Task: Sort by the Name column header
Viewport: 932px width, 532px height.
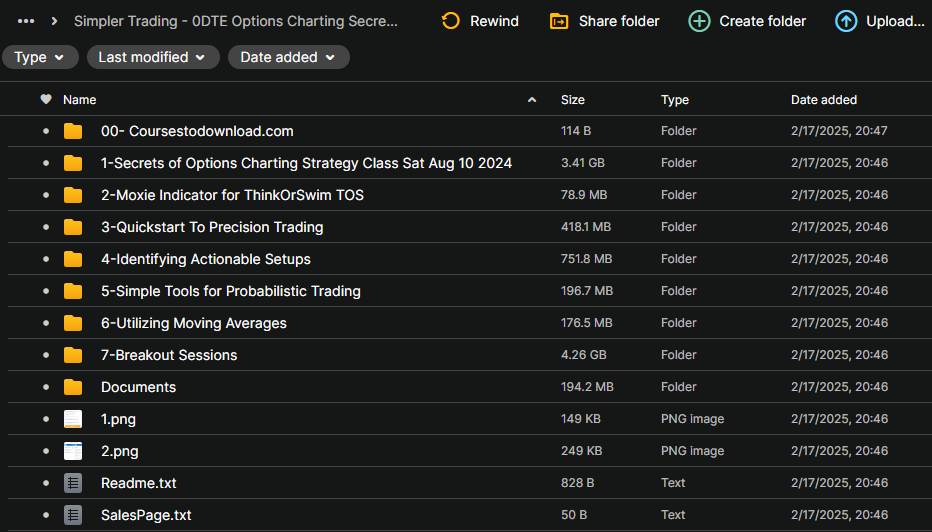Action: (x=80, y=100)
